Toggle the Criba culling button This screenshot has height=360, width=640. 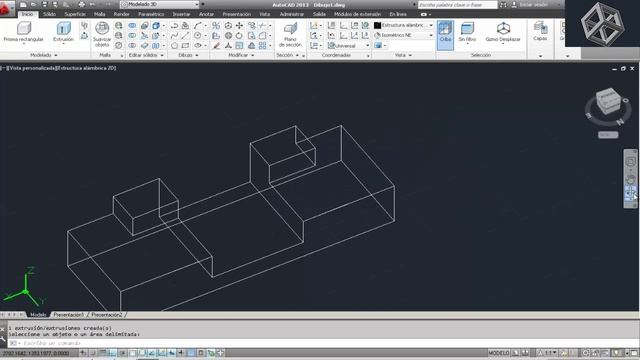pyautogui.click(x=445, y=35)
